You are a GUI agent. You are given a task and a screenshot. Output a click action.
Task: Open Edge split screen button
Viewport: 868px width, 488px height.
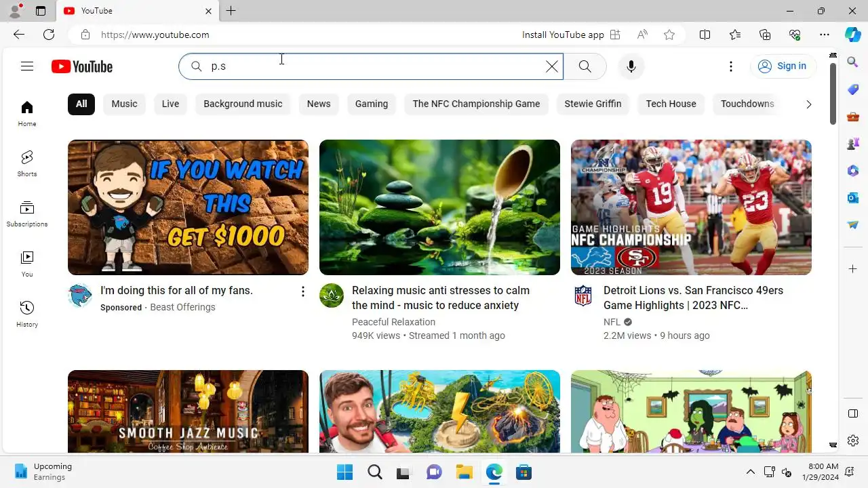(x=705, y=35)
